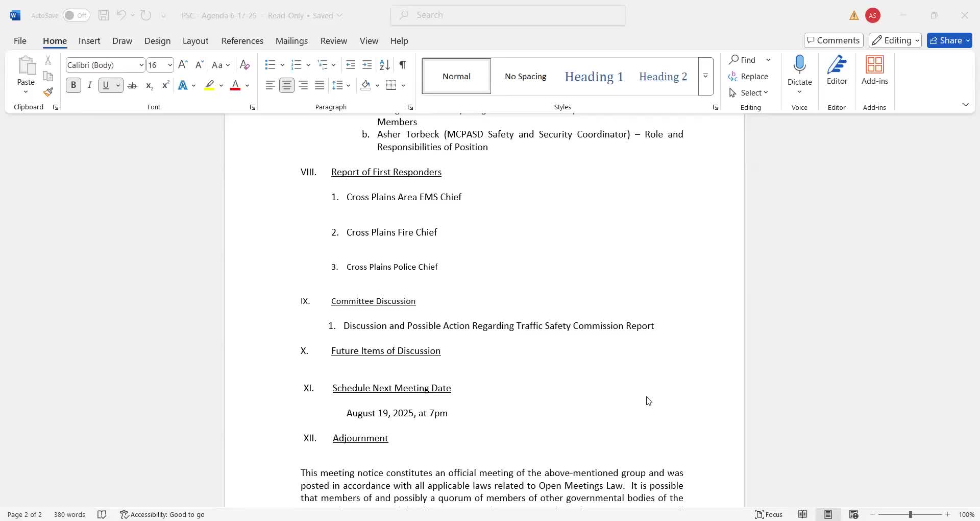The height and width of the screenshot is (521, 980).
Task: Click the Increase Indent icon
Action: click(x=366, y=65)
